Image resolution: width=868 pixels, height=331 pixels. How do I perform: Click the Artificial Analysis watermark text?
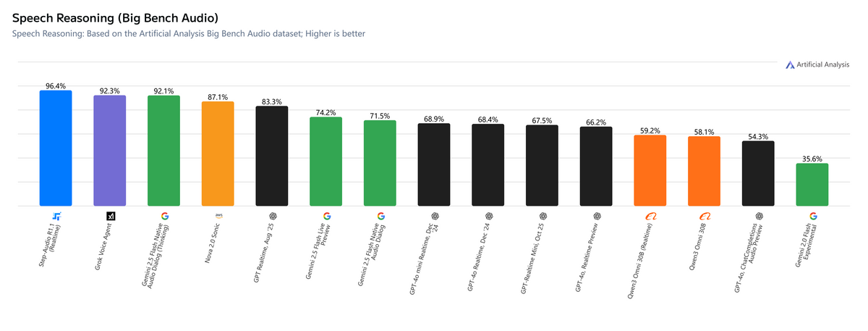pos(823,65)
